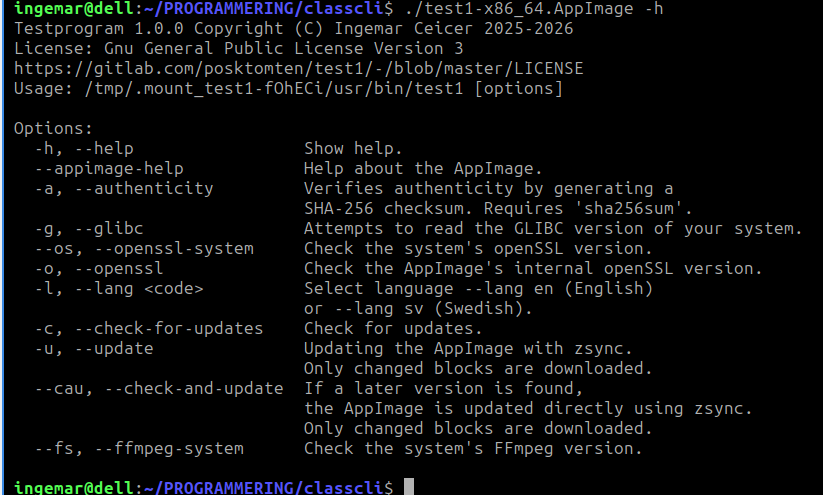
Task: Click the 'Options:' heading line
Action: (x=53, y=128)
